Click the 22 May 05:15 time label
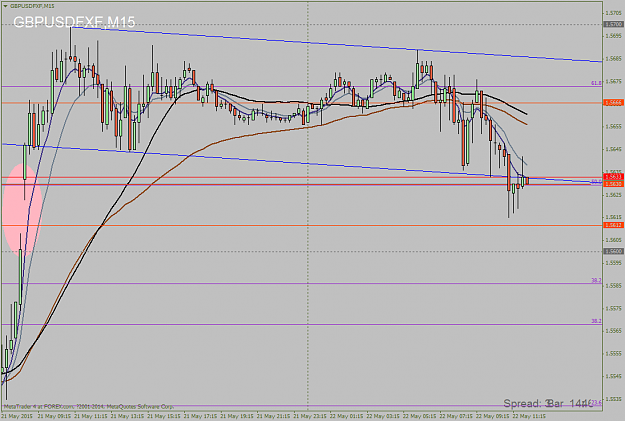The image size is (625, 421). 420,416
